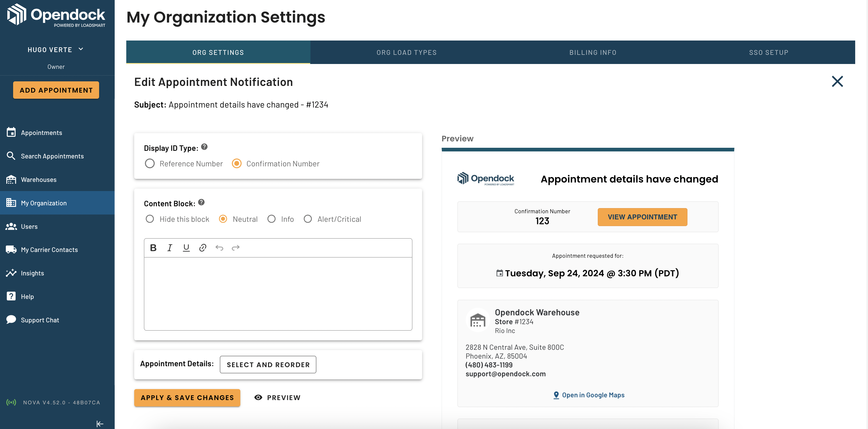This screenshot has height=429, width=868.
Task: Toggle bold formatting in the editor
Action: pyautogui.click(x=153, y=247)
